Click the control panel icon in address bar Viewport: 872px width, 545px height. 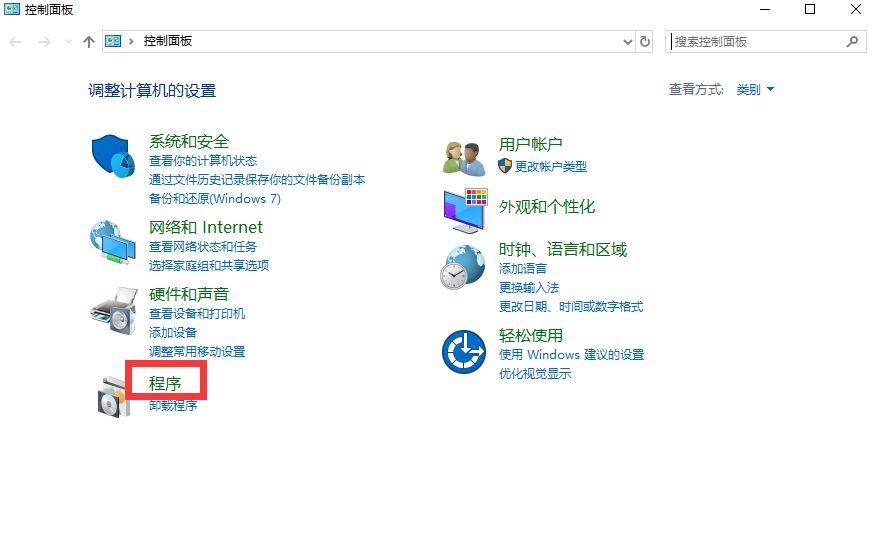[x=113, y=41]
